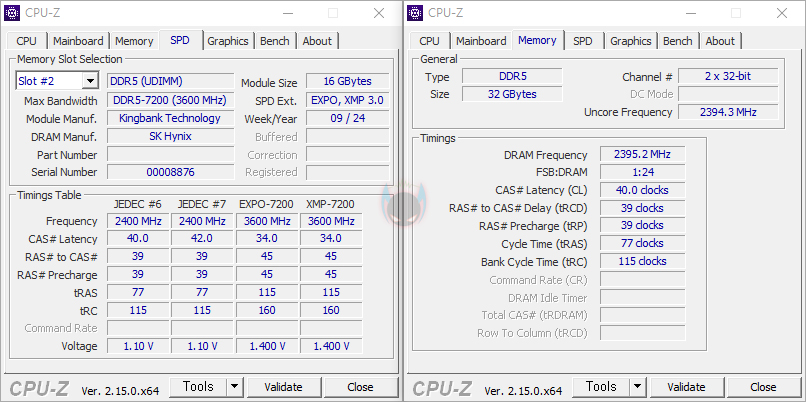Click the empty DRAM Idle Timer field
The height and width of the screenshot is (402, 806).
pyautogui.click(x=642, y=297)
